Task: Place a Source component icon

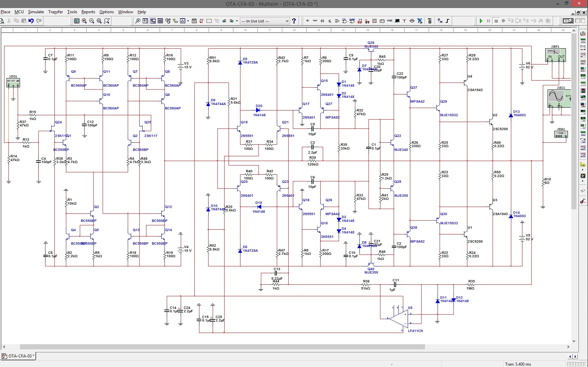Action: point(307,21)
